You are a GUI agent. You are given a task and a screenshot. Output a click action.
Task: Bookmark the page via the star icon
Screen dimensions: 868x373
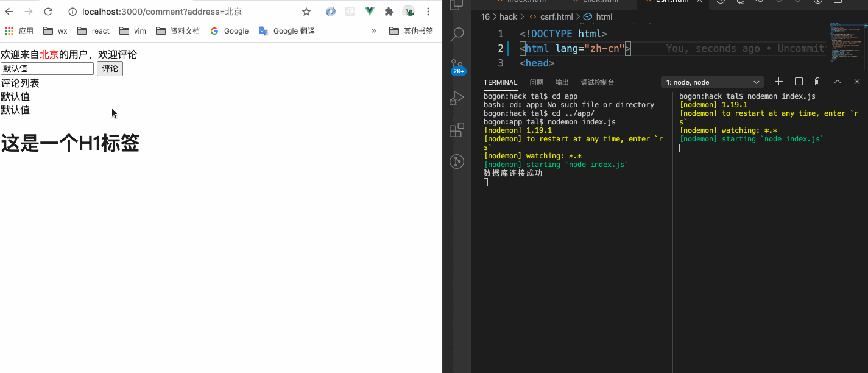pyautogui.click(x=306, y=11)
